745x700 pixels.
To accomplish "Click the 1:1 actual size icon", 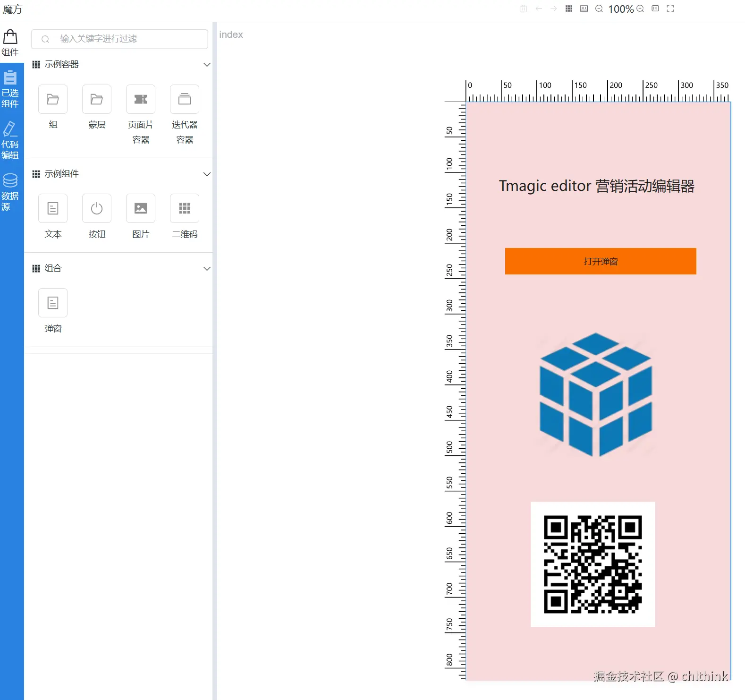I will point(655,9).
